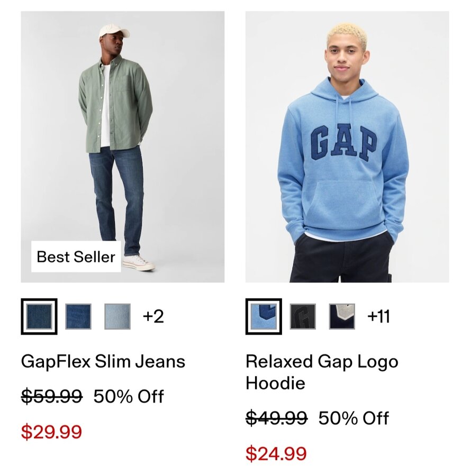Click the crossed-out $59.99 original price
Screen dimensions: 470x476
pos(52,396)
